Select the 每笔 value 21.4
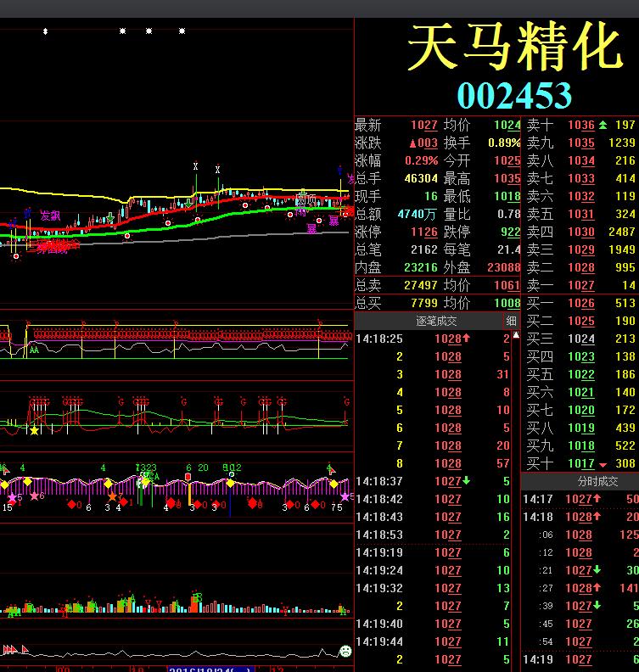 coord(508,249)
